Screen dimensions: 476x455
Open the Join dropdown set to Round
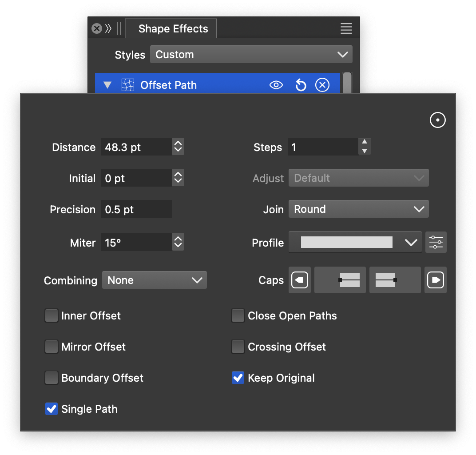click(358, 209)
